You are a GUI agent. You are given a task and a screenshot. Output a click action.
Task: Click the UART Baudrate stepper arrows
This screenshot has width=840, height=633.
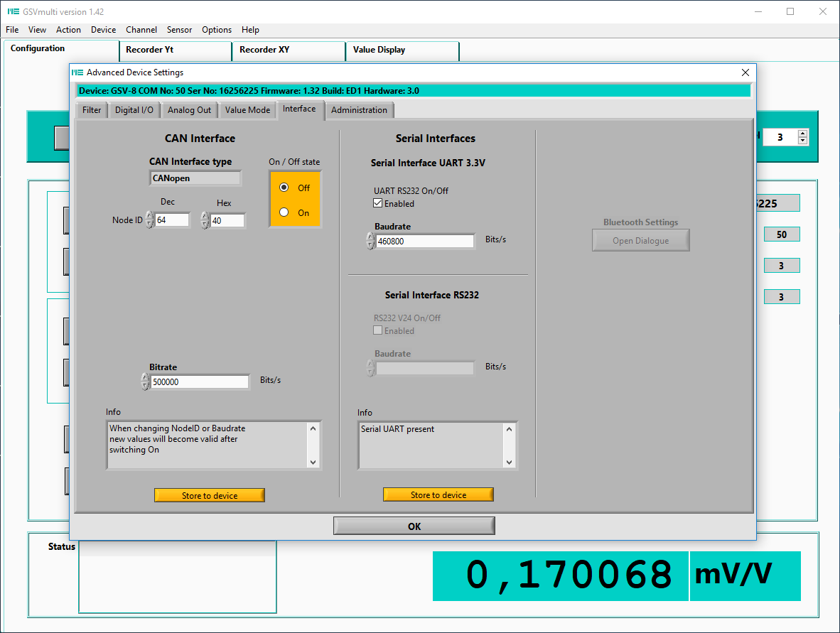pyautogui.click(x=370, y=242)
